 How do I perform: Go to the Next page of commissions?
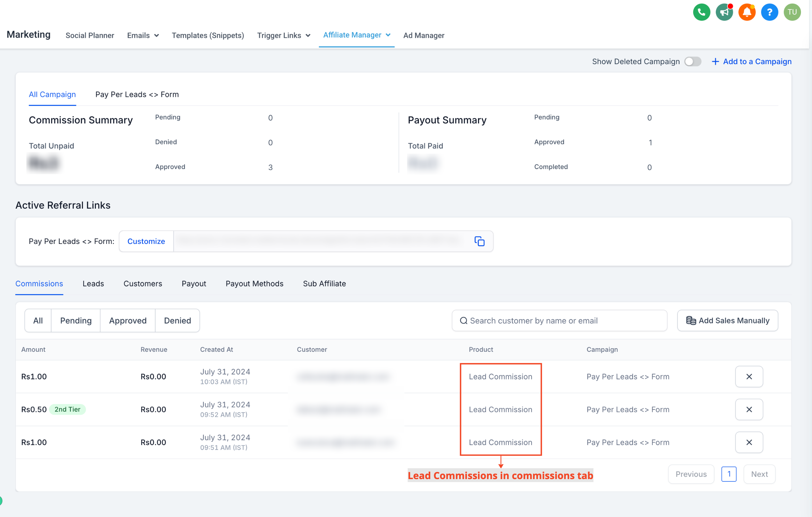(x=759, y=474)
